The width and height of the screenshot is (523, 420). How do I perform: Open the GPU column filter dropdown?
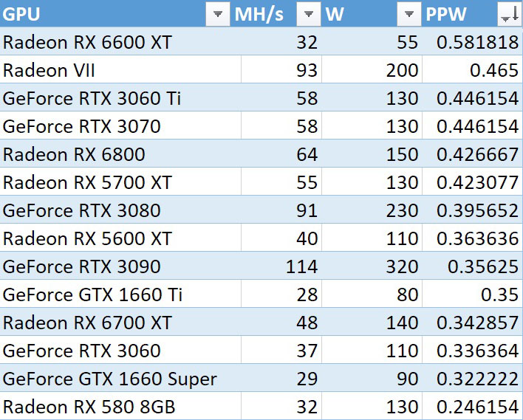pyautogui.click(x=218, y=14)
